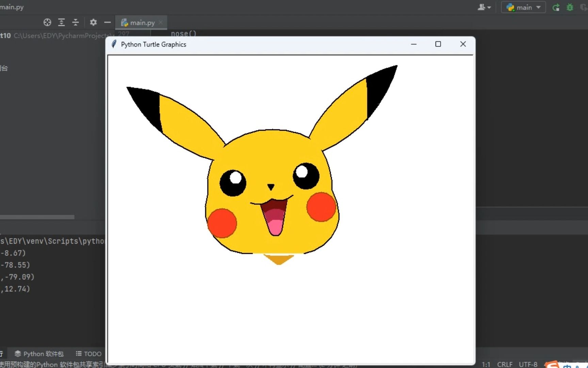588x368 pixels.
Task: Click the CRLF line separator indicator
Action: point(505,364)
